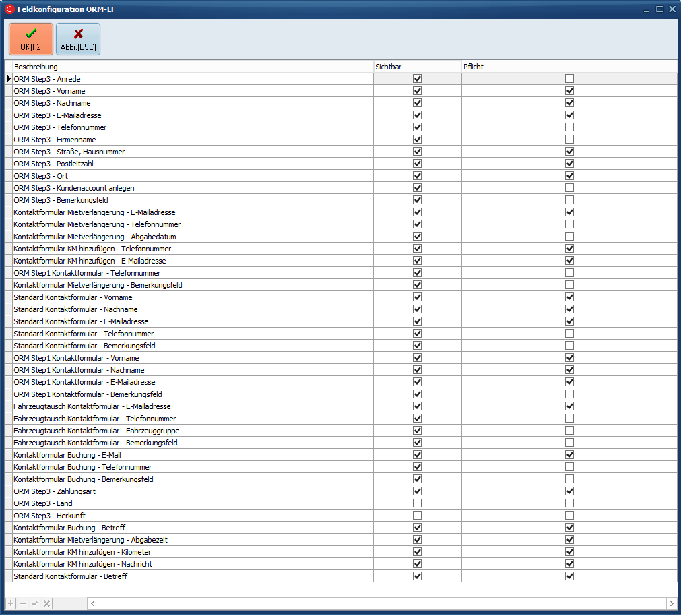Toggle Sichtbar for ORM Step3 - Land
The height and width of the screenshot is (616, 681).
(x=417, y=503)
